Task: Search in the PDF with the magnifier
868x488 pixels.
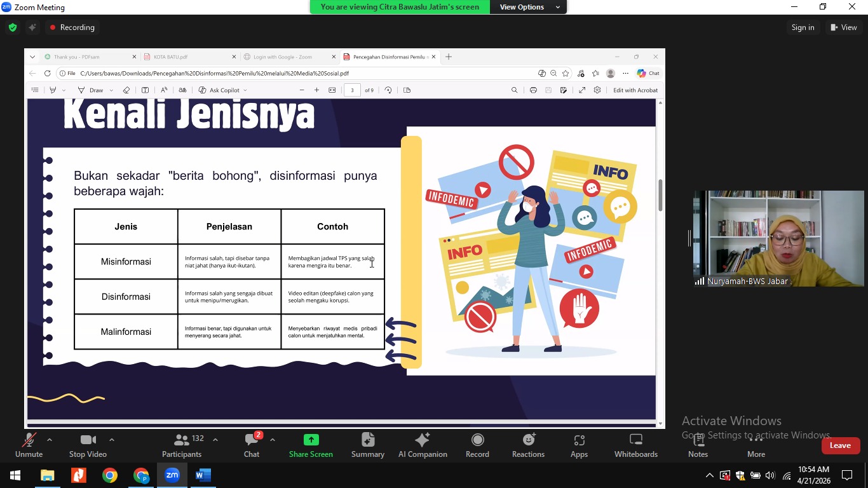Action: tap(514, 90)
